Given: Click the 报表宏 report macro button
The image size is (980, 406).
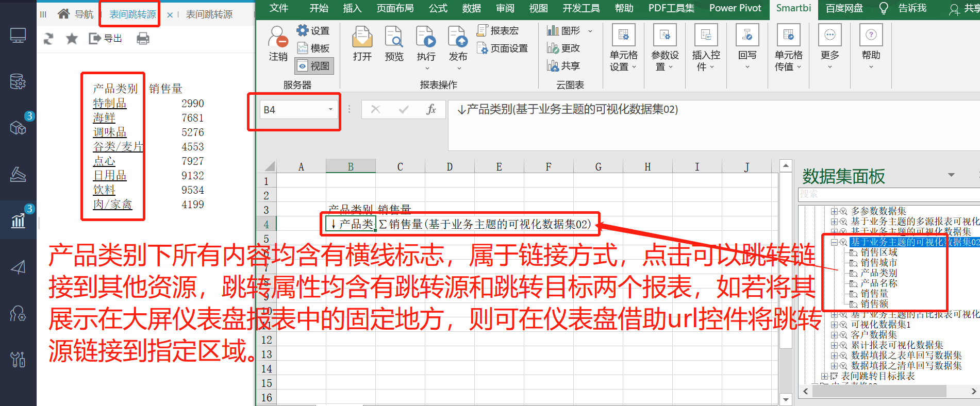Looking at the screenshot, I should click(x=498, y=31).
